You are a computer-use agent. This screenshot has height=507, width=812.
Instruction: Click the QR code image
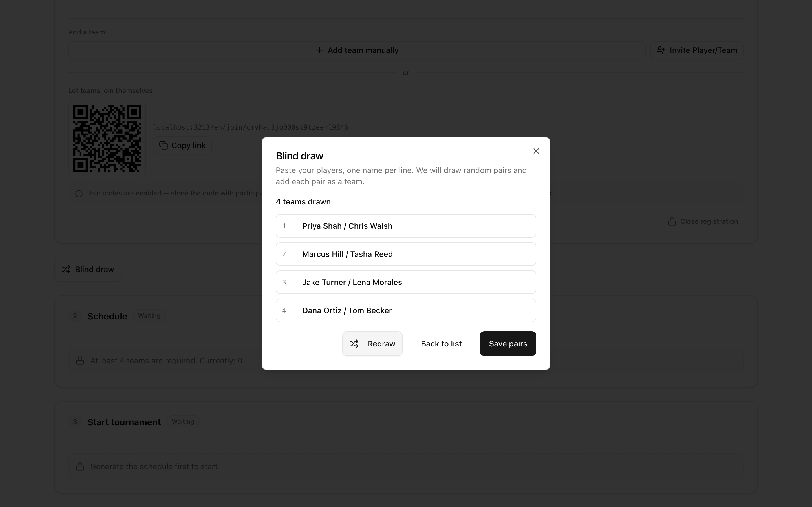pos(107,139)
